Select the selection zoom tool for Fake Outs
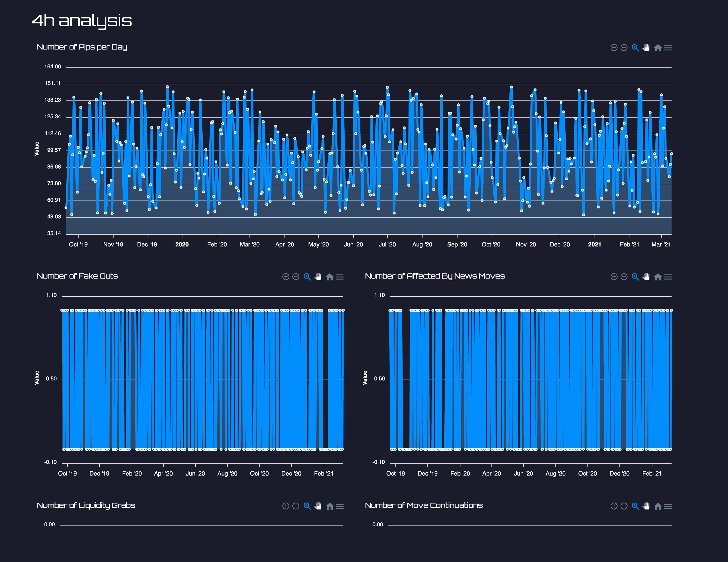The width and height of the screenshot is (728, 562). [x=307, y=277]
